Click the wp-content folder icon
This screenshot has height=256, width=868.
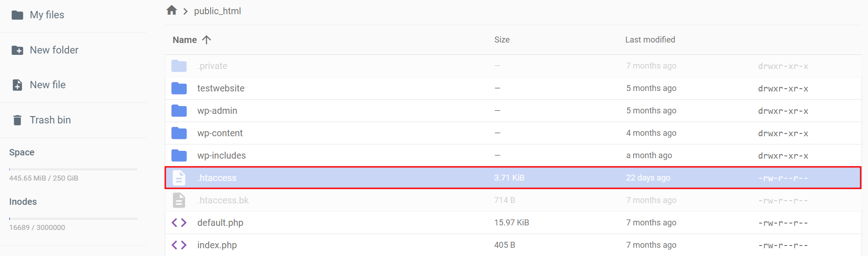[179, 133]
